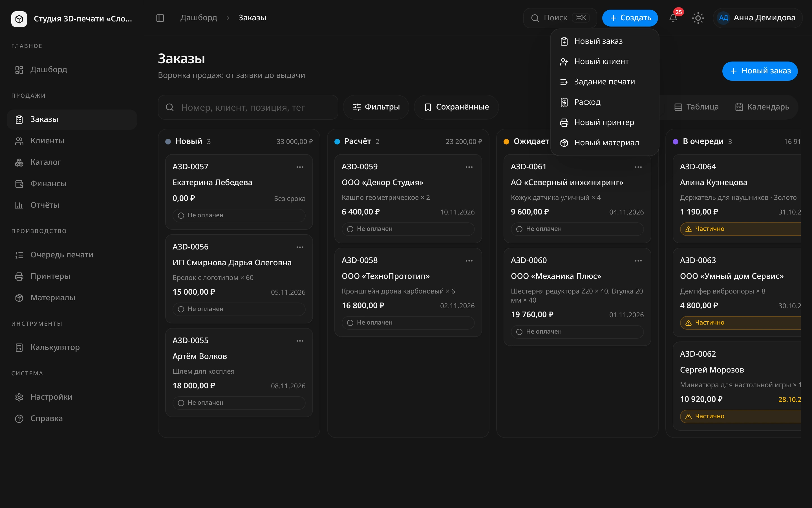Choose Новый клиент menu entry
The image size is (812, 508).
point(605,62)
